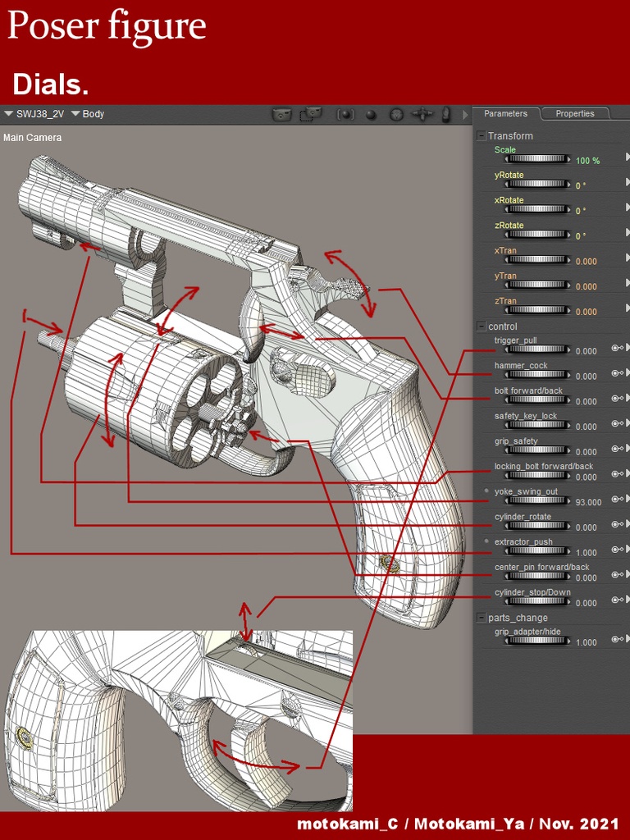
Task: Click the zTran value 0.000
Action: [x=586, y=312]
